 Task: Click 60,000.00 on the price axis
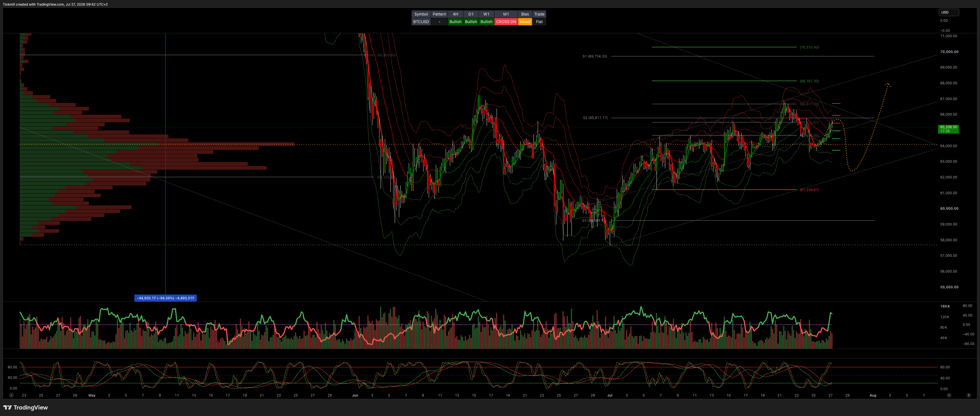pyautogui.click(x=949, y=208)
